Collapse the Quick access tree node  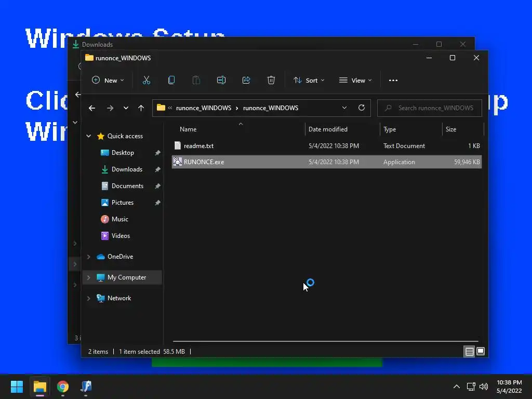point(88,136)
